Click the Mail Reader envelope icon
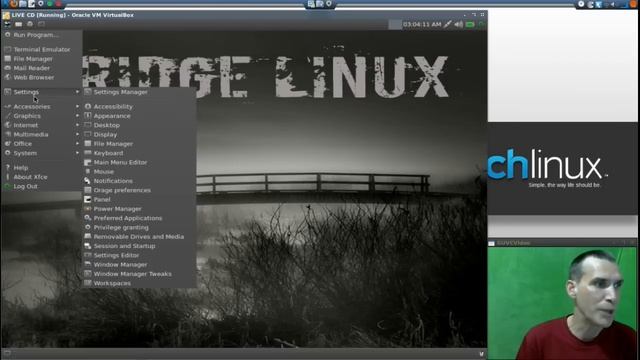The image size is (640, 360). click(7, 68)
